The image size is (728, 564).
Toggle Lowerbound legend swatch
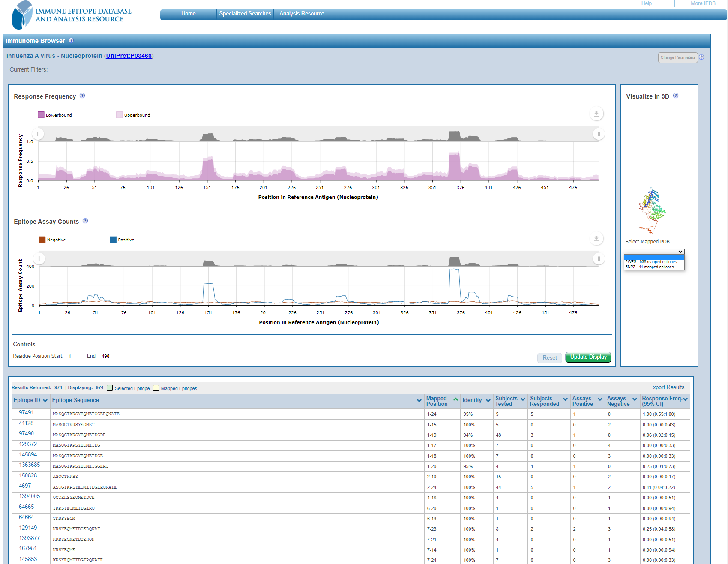[41, 115]
